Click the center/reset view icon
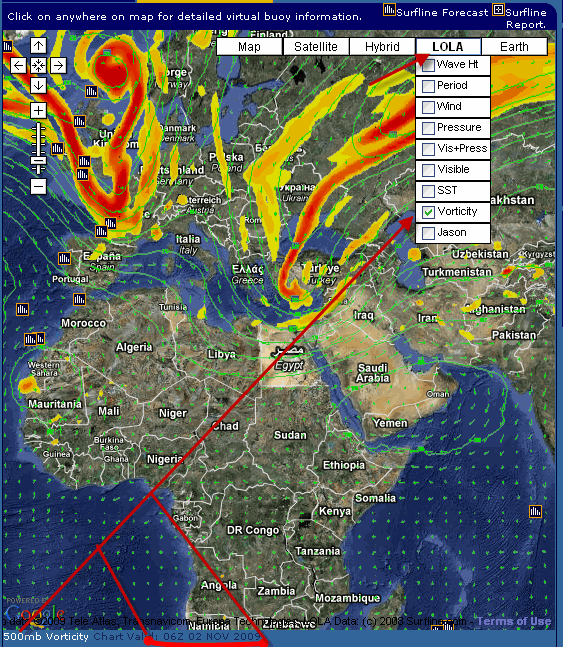Image resolution: width=563 pixels, height=647 pixels. coord(38,65)
